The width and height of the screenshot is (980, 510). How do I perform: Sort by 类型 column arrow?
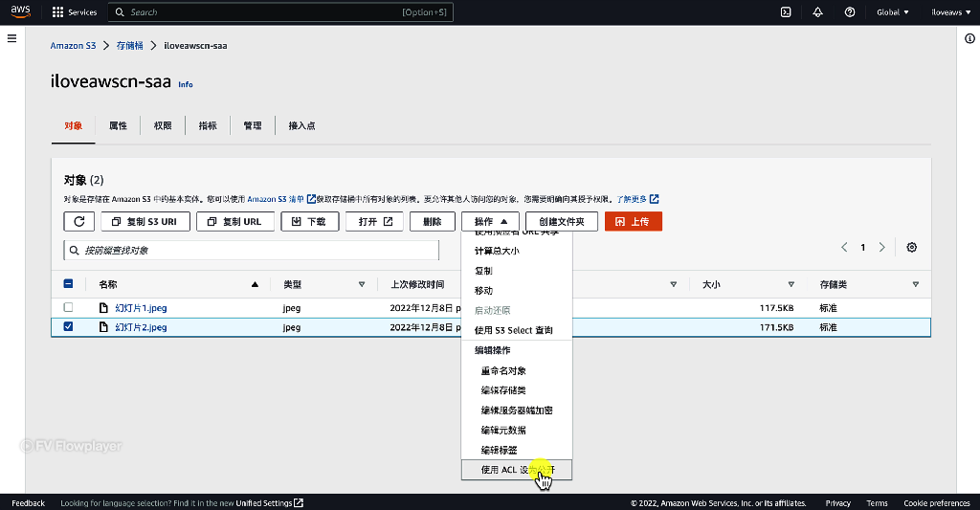pos(362,284)
